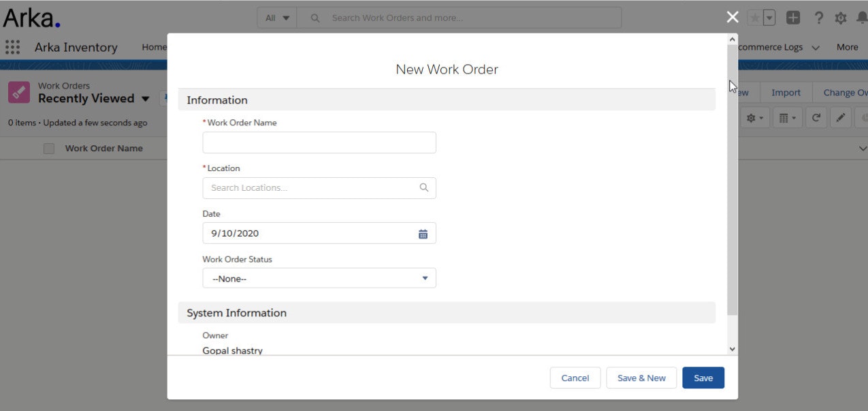The height and width of the screenshot is (411, 868).
Task: Close the New Work Order dialog with X
Action: pos(733,17)
